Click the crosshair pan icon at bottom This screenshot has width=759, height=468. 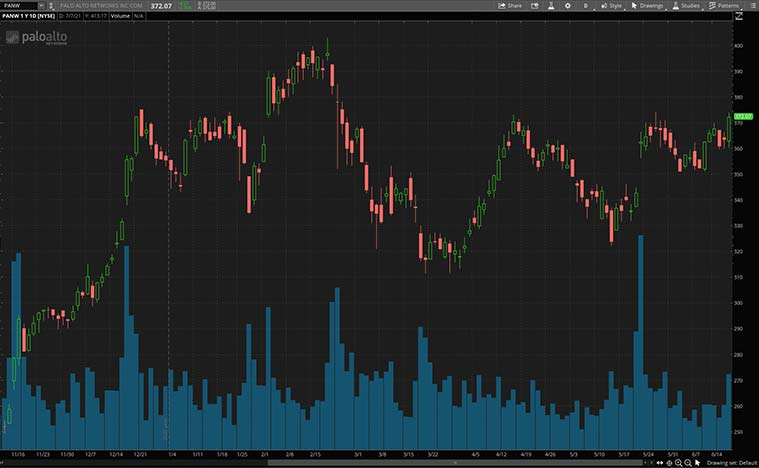(669, 463)
